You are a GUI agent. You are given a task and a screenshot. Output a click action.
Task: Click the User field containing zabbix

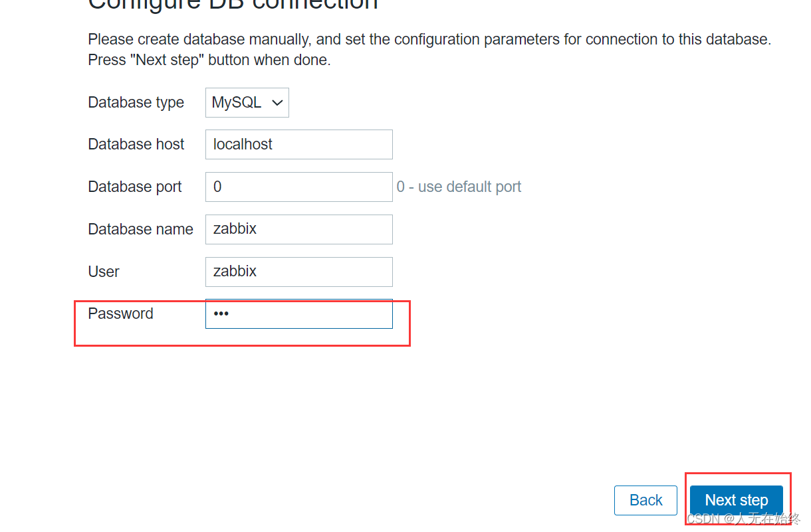[x=299, y=272]
